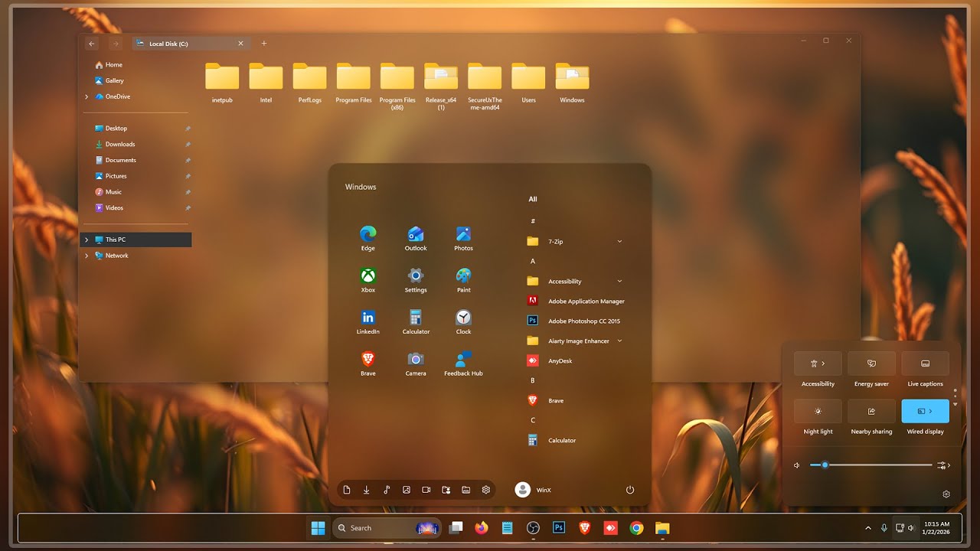
Task: Add a new tab in File Explorer
Action: tap(264, 44)
